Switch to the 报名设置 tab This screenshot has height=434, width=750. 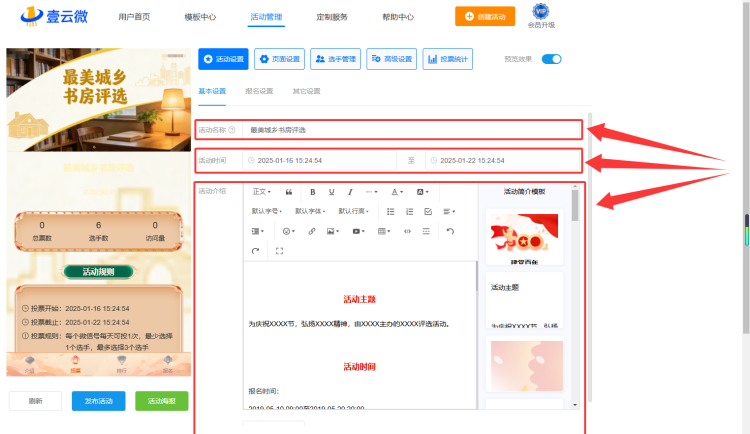pos(259,91)
